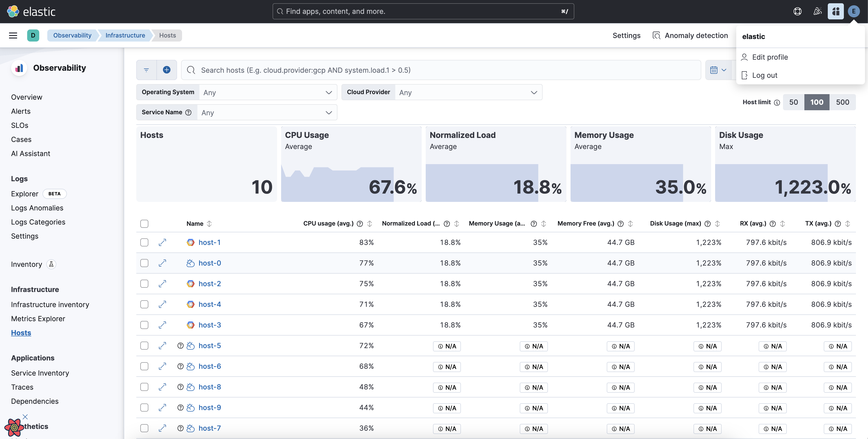Check the host-1 row checkbox
The image size is (868, 439).
click(x=144, y=242)
